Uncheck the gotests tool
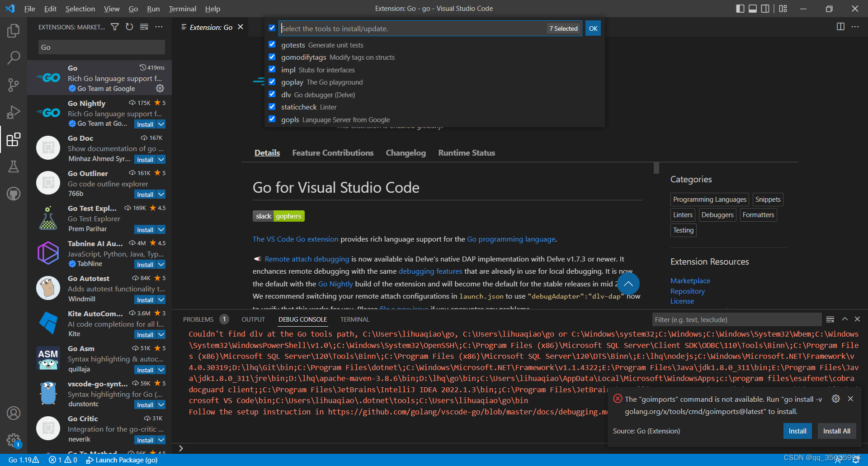This screenshot has width=868, height=466. point(272,44)
